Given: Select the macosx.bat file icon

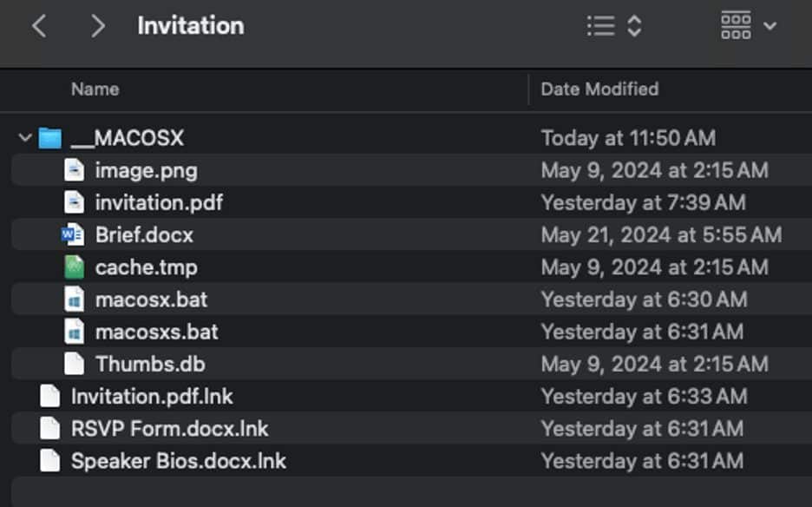Looking at the screenshot, I should 74,300.
